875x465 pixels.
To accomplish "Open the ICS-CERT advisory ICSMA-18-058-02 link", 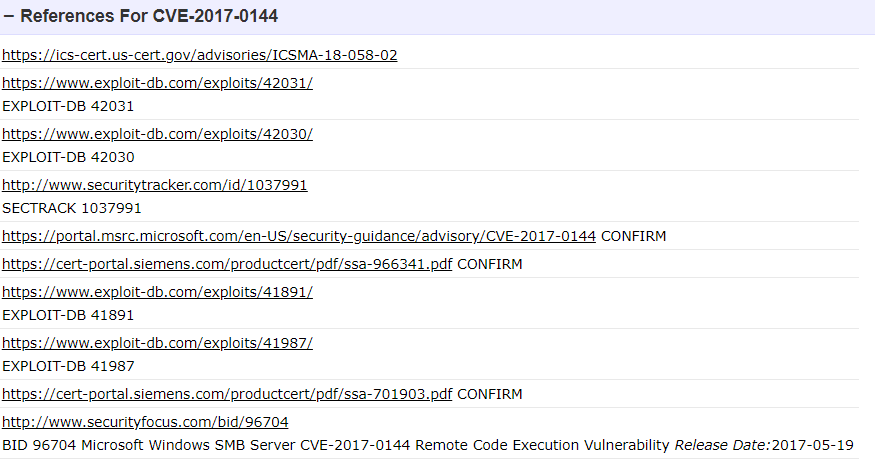I will click(200, 55).
